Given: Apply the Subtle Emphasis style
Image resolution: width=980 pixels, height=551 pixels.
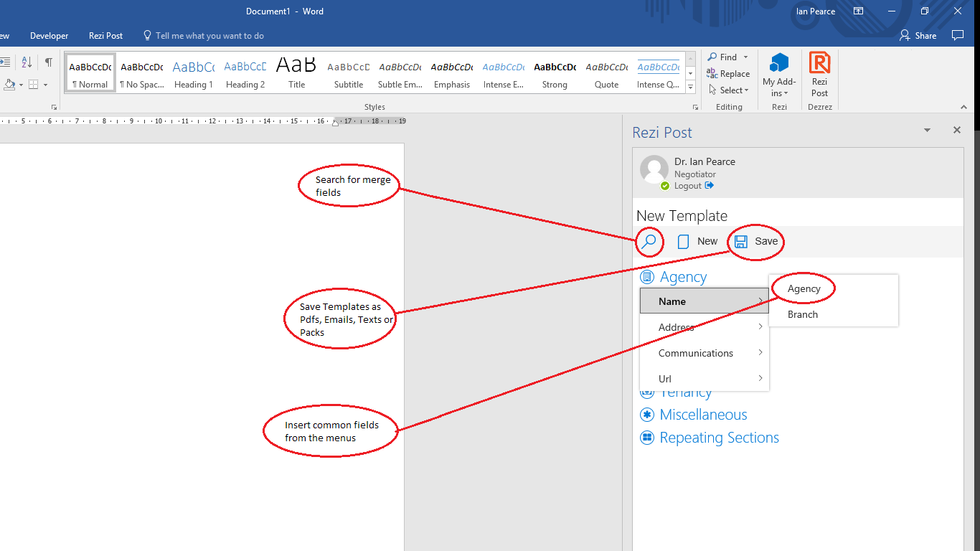Looking at the screenshot, I should (400, 74).
